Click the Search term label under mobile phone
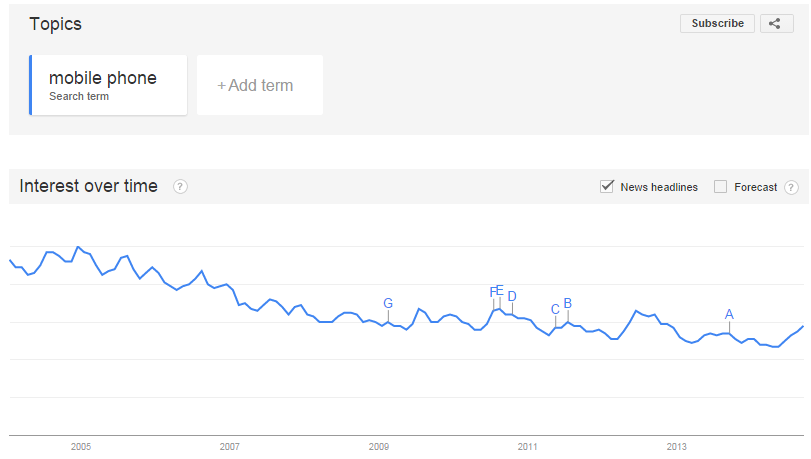 click(79, 96)
